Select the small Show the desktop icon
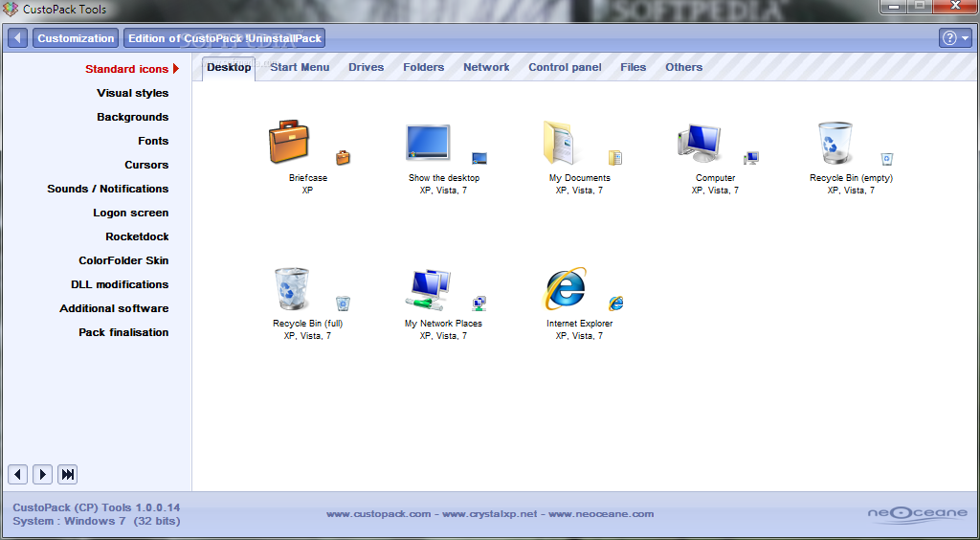980x540 pixels. coord(479,158)
